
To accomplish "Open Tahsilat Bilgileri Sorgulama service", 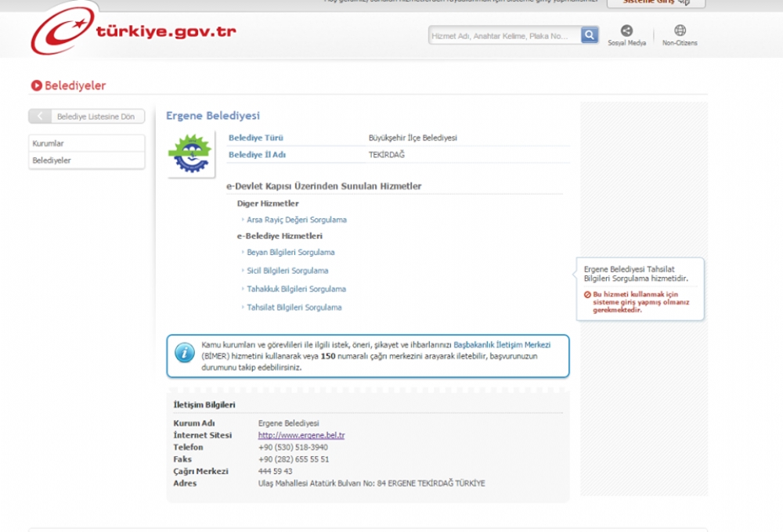I will [x=294, y=307].
